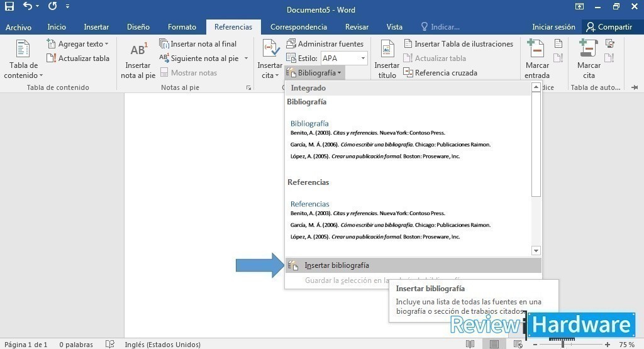Click the gallery scroll down arrow
Screen dimensions: 644x349
(x=536, y=250)
